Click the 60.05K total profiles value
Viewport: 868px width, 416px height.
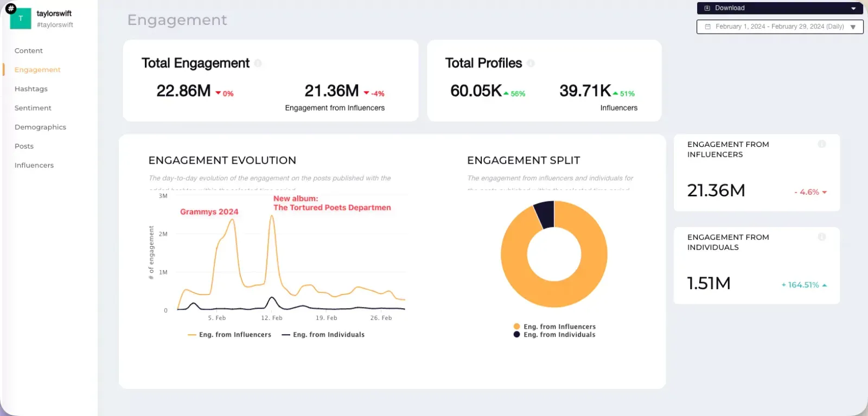(476, 91)
